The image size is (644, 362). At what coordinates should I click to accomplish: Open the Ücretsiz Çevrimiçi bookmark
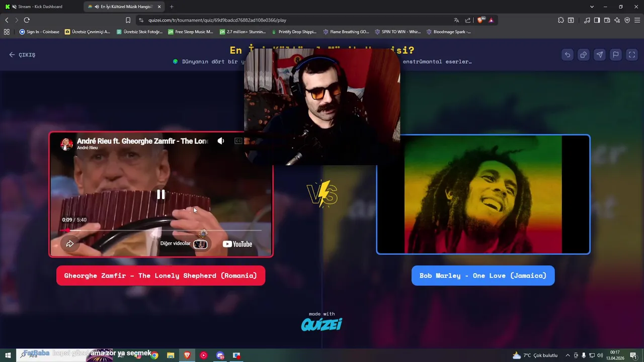click(x=87, y=32)
